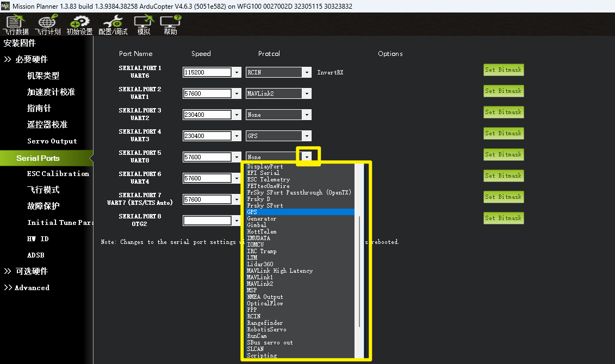Open the 配置/调试 config tuning icon

pos(113,24)
